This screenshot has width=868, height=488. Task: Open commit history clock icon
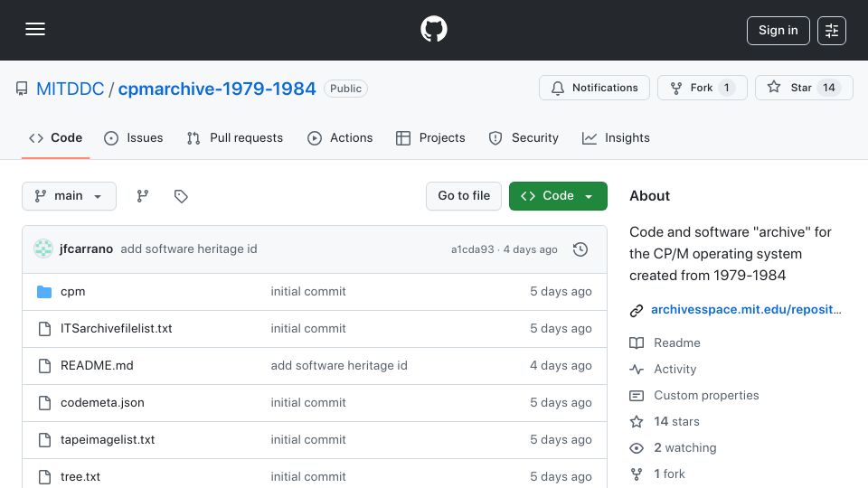point(580,249)
